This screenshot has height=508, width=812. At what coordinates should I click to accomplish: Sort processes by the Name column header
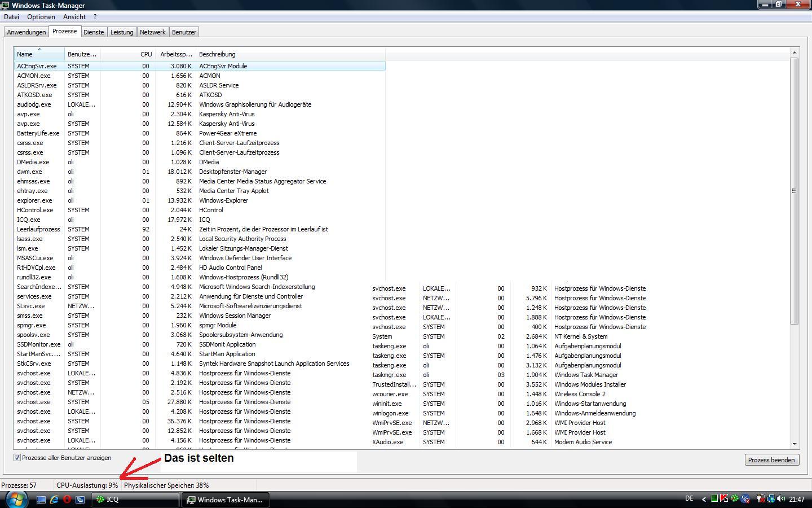[x=25, y=54]
